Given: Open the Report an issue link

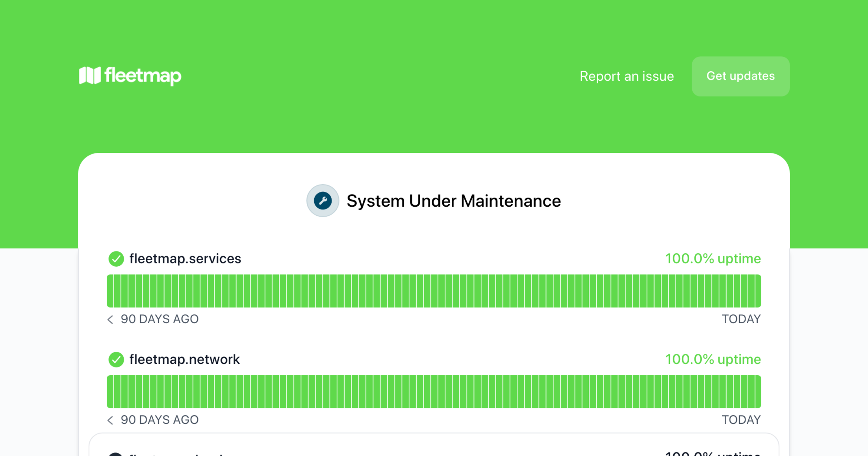Looking at the screenshot, I should (626, 76).
